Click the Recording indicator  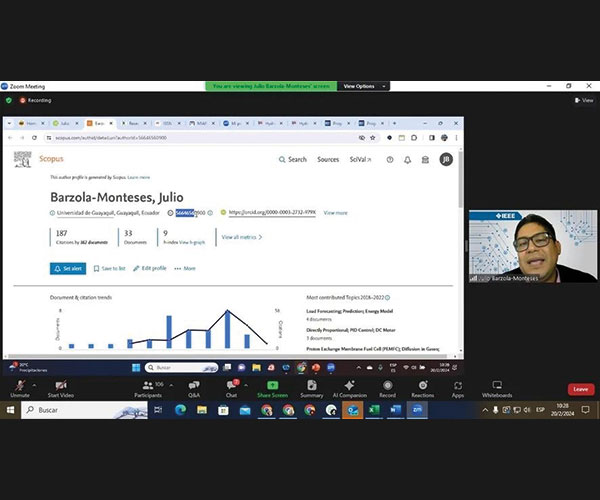36,100
